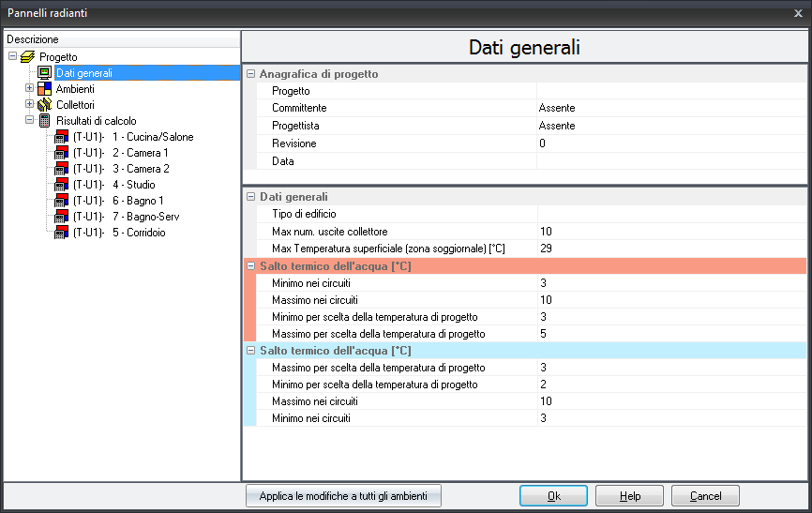Click the icon beside 4 - Studio
This screenshot has width=812, height=513.
[62, 185]
